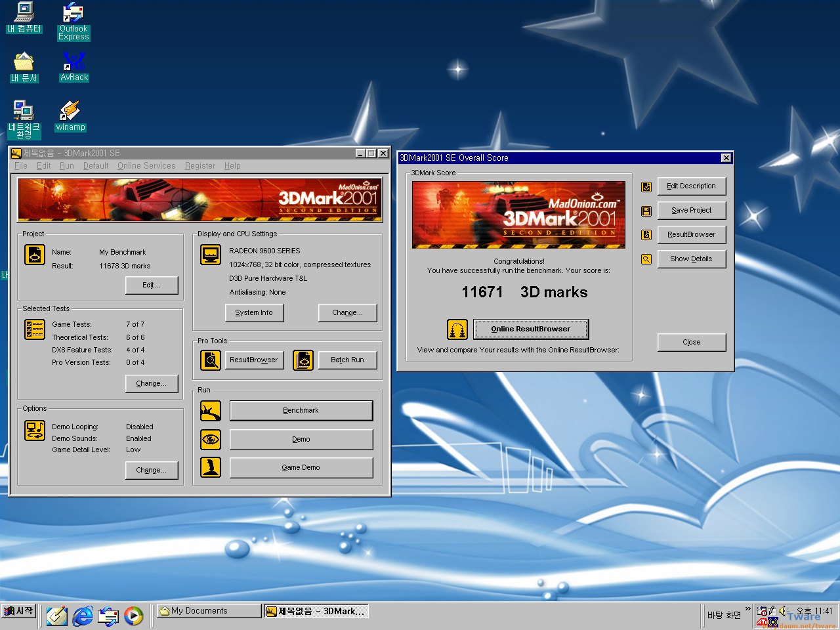Click the Game Demo joystick icon

[x=211, y=467]
